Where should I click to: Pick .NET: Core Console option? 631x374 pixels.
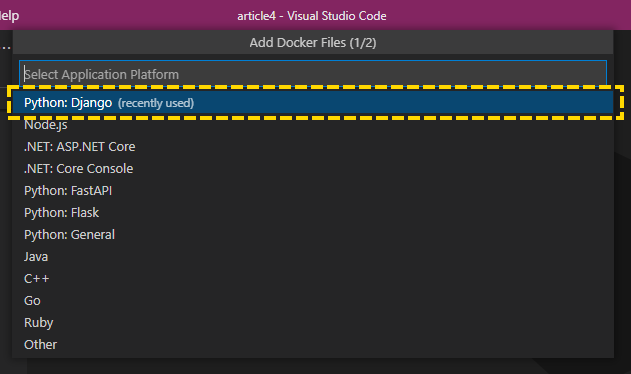[x=313, y=169]
